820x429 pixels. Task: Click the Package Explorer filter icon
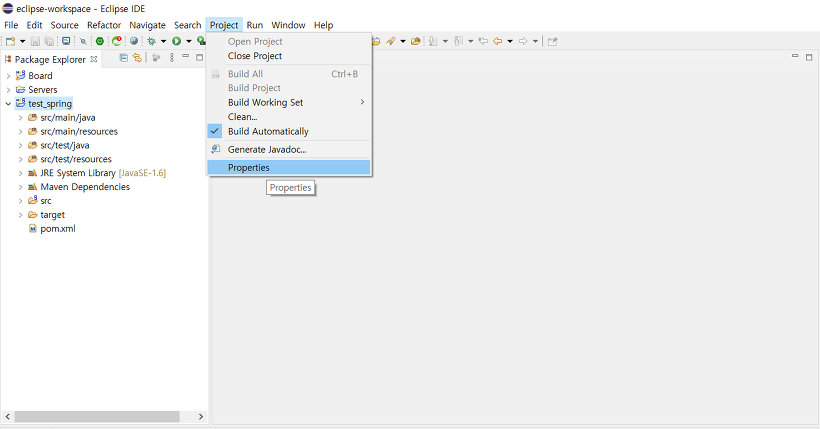pos(156,58)
